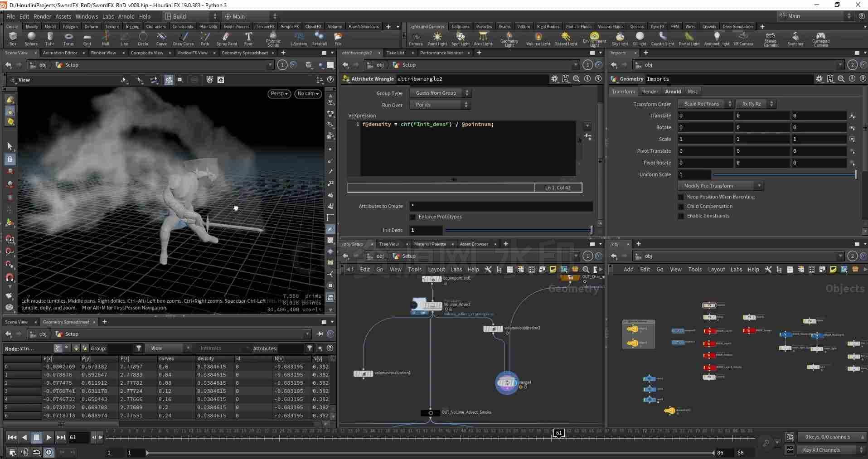This screenshot has width=868, height=459.
Task: Add a Volume Light from shelf
Action: coord(538,39)
